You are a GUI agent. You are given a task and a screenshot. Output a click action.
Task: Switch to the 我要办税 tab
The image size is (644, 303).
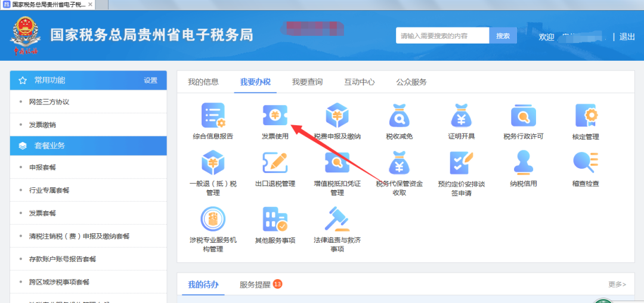tap(255, 82)
